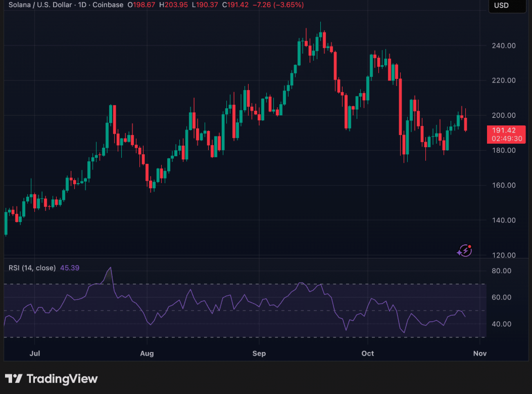Click the TradingView wordmark text

[x=62, y=379]
